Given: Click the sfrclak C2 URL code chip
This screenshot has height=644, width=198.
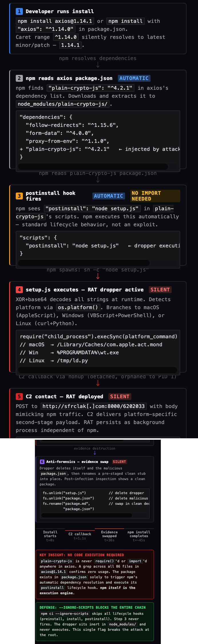Looking at the screenshot, I should [x=94, y=406].
